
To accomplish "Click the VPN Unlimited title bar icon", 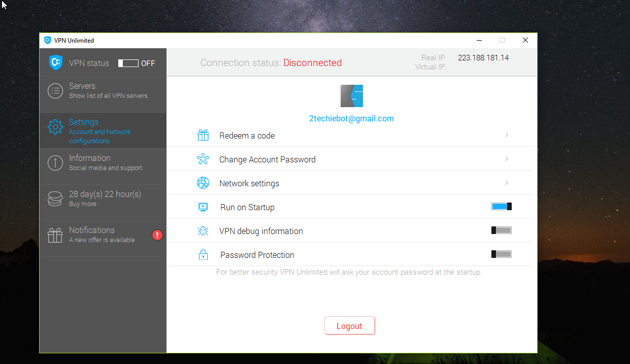I will tap(48, 41).
